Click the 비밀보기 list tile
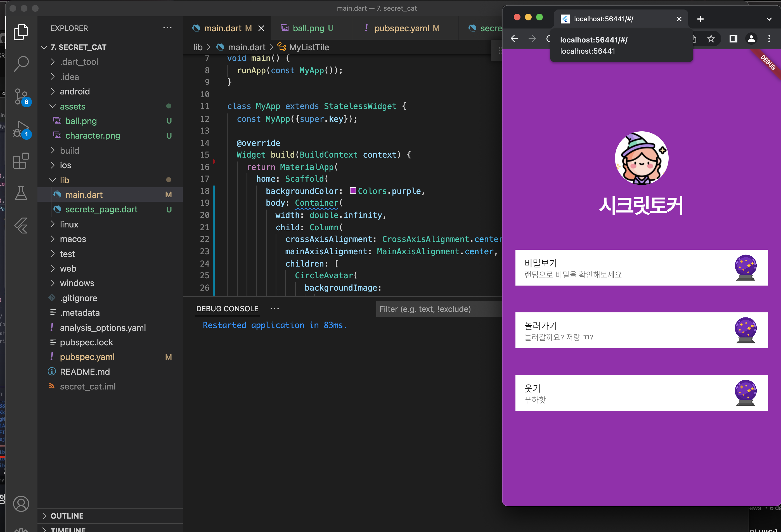This screenshot has width=781, height=532. [641, 268]
